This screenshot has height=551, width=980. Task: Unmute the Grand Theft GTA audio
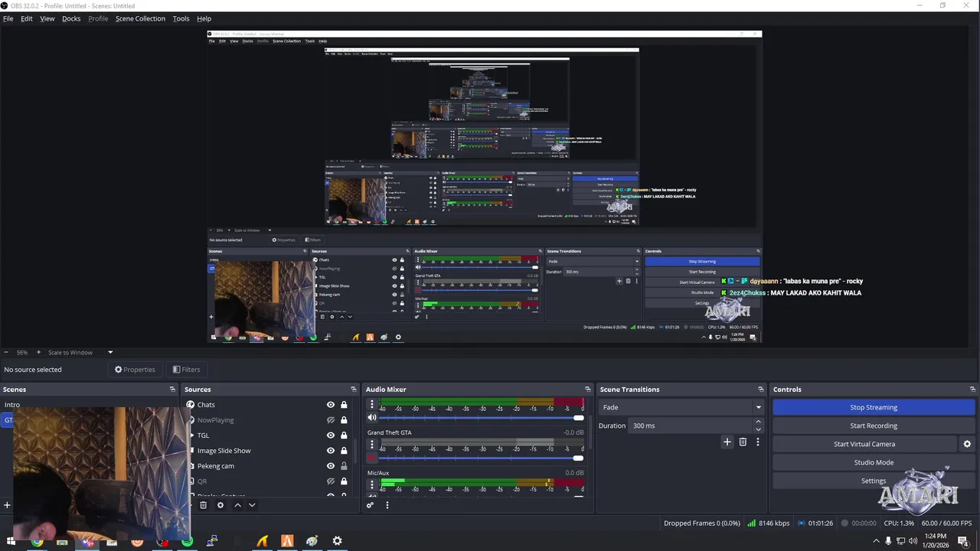point(372,458)
